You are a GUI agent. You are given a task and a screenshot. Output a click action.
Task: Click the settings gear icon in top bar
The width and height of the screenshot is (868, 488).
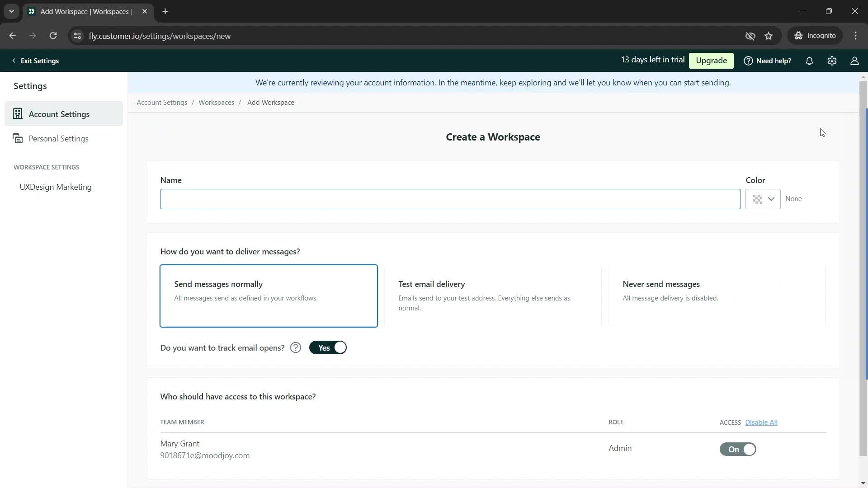coord(833,60)
